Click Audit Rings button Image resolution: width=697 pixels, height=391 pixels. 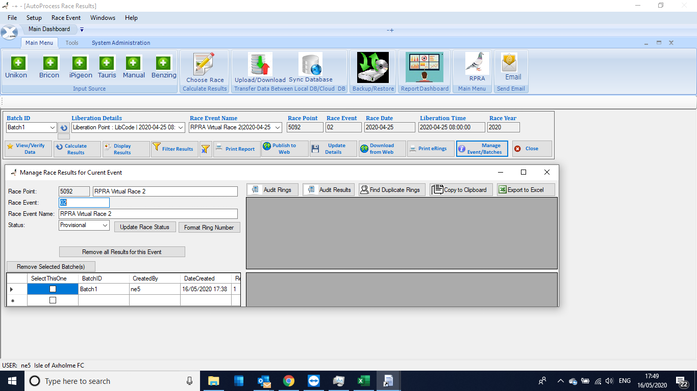point(272,190)
